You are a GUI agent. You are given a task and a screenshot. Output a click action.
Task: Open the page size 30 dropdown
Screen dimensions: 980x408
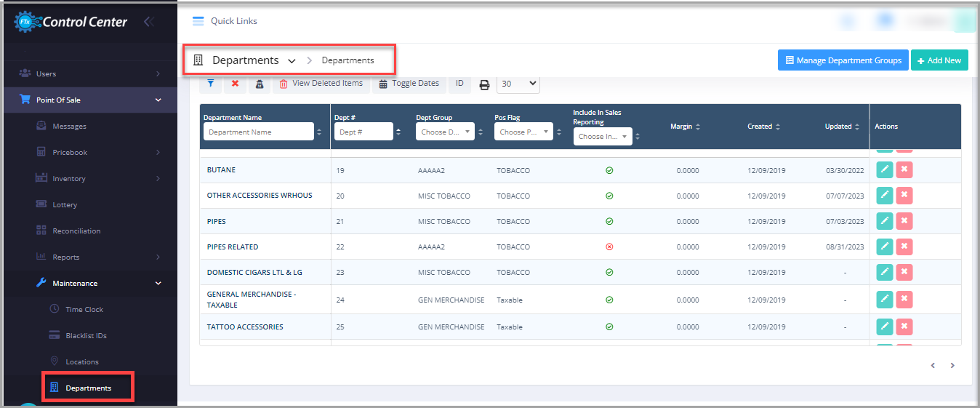pyautogui.click(x=518, y=84)
